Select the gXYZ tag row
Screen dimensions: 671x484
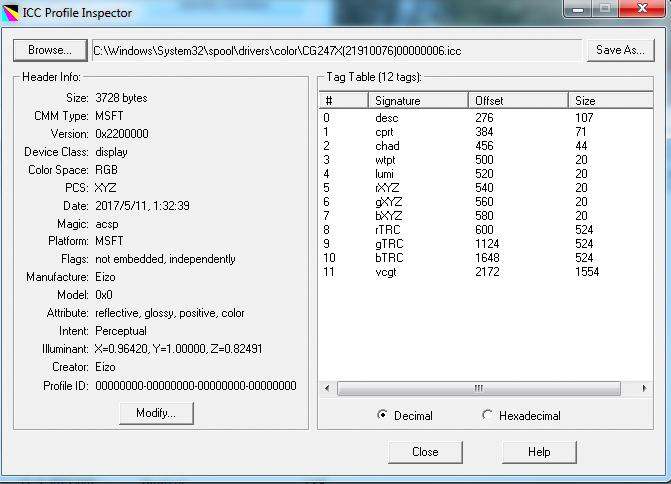[x=486, y=202]
